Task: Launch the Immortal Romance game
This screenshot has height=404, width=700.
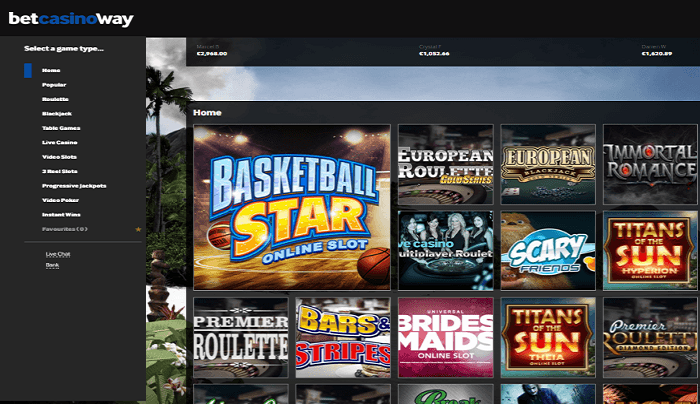Action: tap(650, 164)
